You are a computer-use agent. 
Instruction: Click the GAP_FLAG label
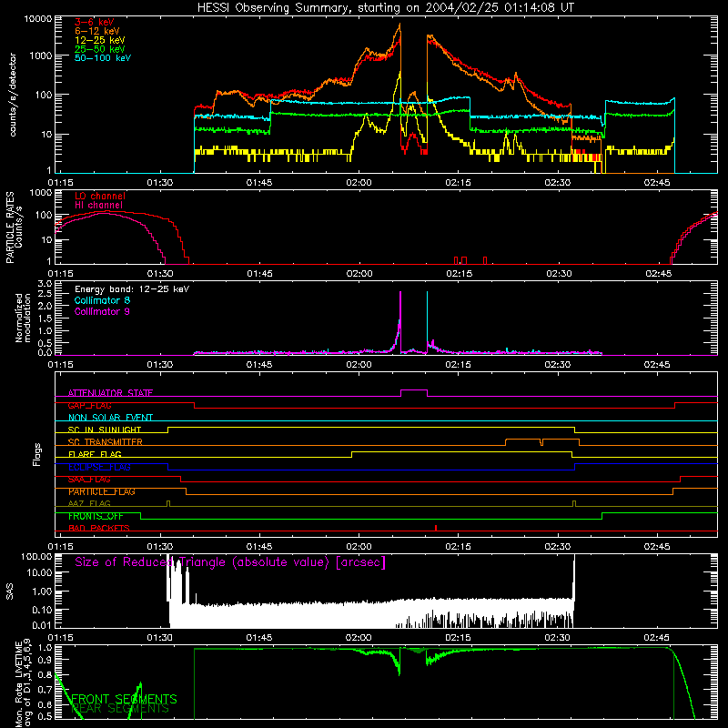[89, 405]
